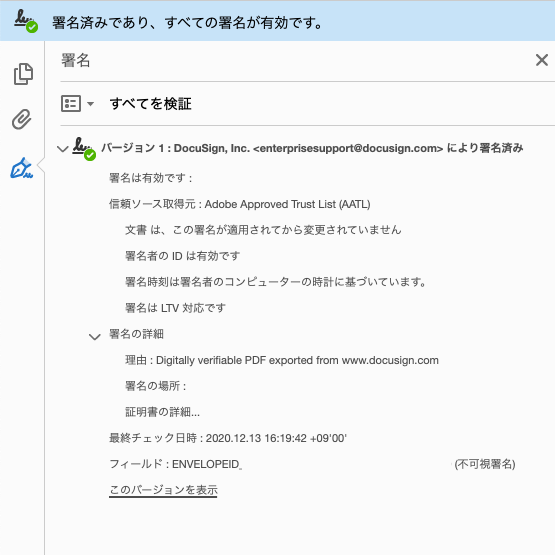Click the このバージョンを表示 link
The height and width of the screenshot is (555, 555).
pyautogui.click(x=163, y=490)
